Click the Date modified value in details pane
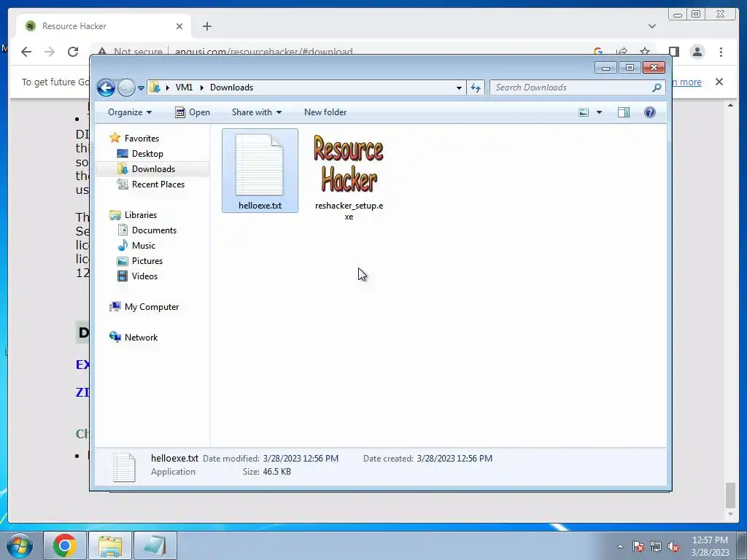This screenshot has width=747, height=560. pyautogui.click(x=301, y=459)
